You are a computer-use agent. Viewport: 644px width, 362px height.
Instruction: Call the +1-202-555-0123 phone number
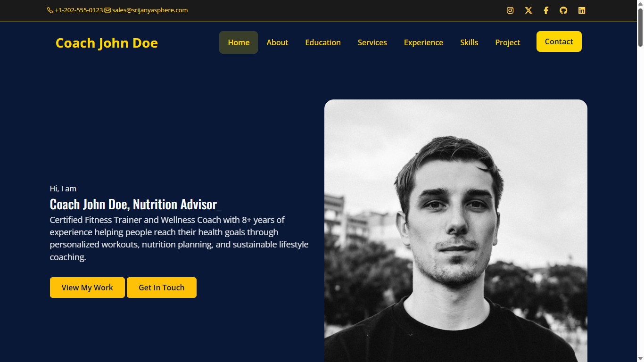tap(79, 10)
